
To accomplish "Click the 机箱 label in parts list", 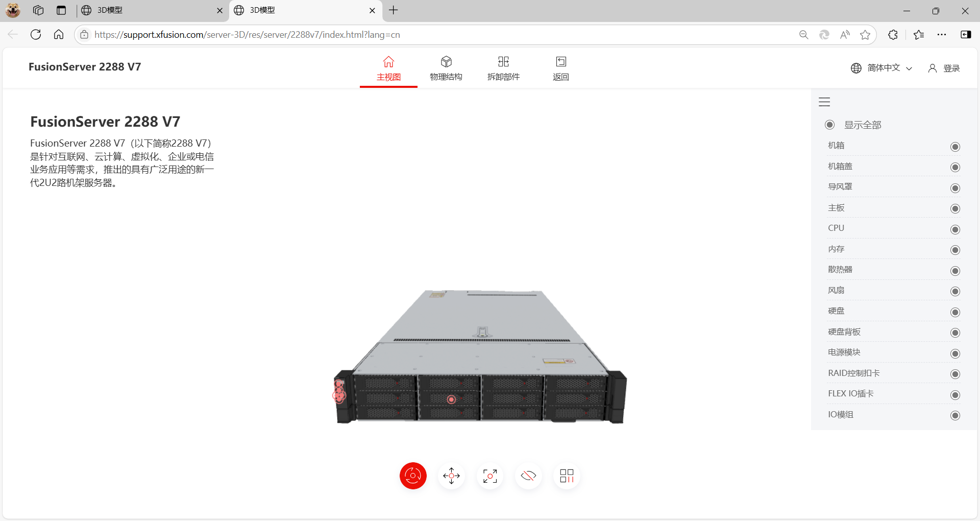I will click(836, 146).
